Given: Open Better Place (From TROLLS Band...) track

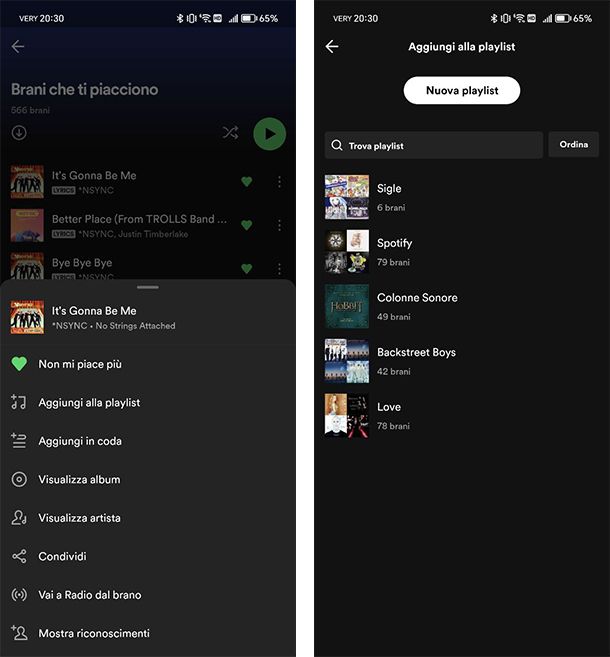Looking at the screenshot, I should [147, 225].
